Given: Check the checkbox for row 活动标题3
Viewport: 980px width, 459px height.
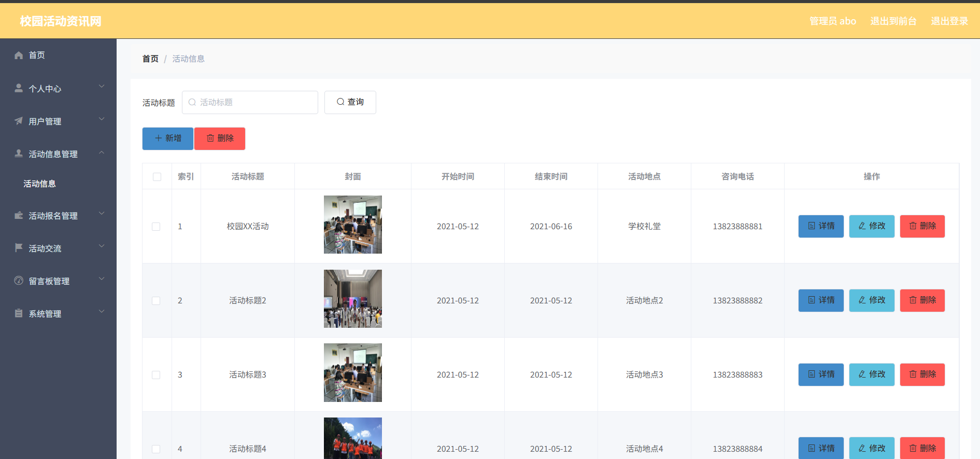Looking at the screenshot, I should (x=156, y=375).
